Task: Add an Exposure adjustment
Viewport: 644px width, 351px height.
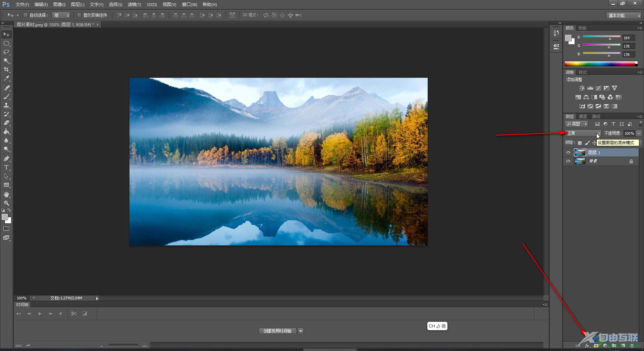Action: (606, 88)
